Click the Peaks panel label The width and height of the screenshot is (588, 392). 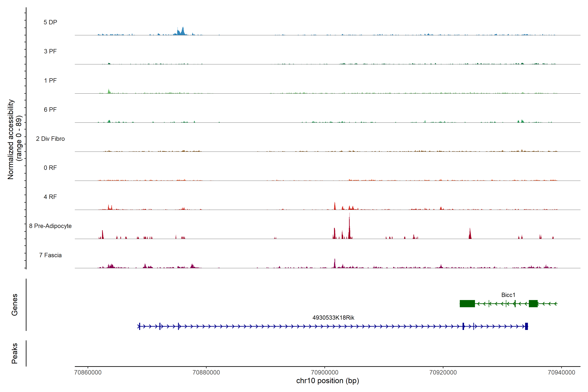tap(15, 353)
